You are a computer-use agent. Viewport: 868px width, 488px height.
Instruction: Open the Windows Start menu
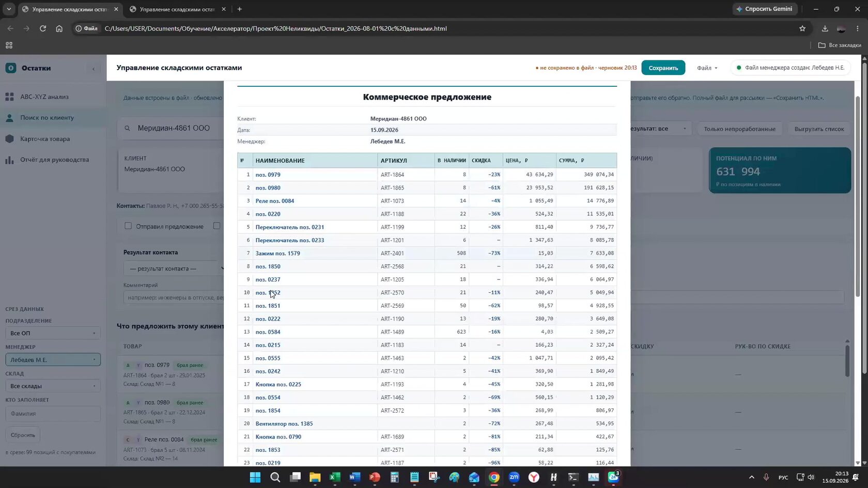pyautogui.click(x=255, y=477)
